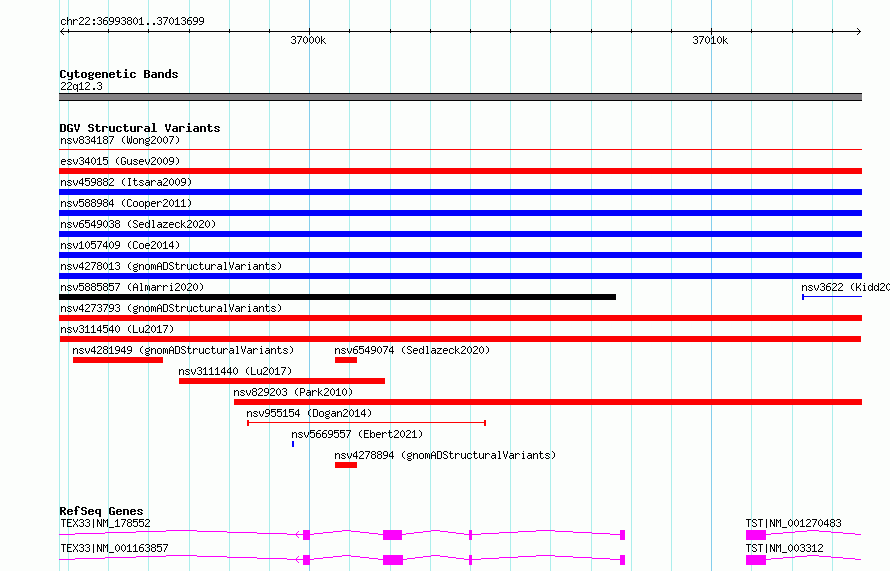The width and height of the screenshot is (890, 571).
Task: Click the nsv588984 (Cooper2011) blue variant bar
Action: 460,213
